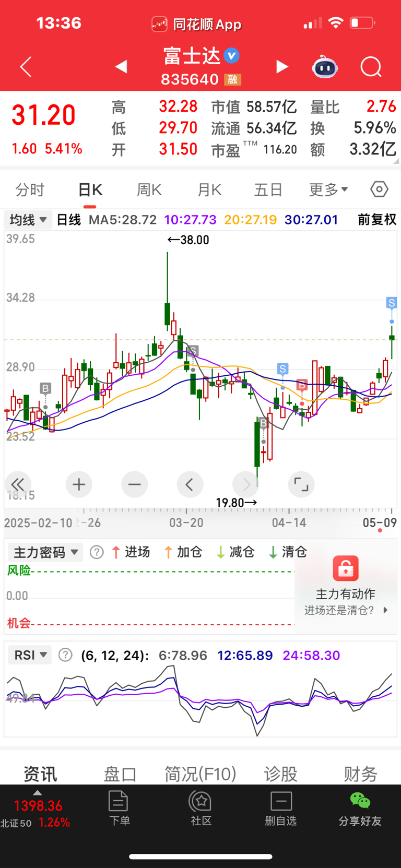Tap MA 20:27.19 value

(251, 220)
